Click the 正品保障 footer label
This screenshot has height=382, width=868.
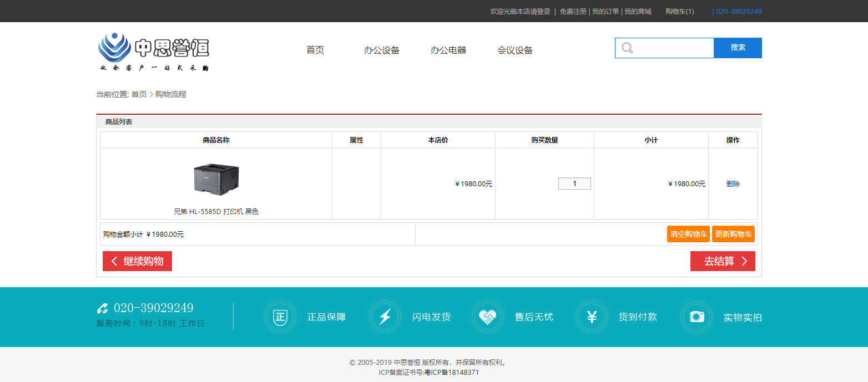click(x=326, y=317)
